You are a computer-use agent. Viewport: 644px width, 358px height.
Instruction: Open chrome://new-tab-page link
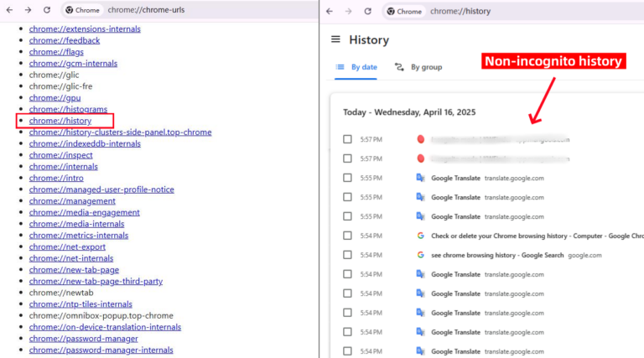click(74, 270)
